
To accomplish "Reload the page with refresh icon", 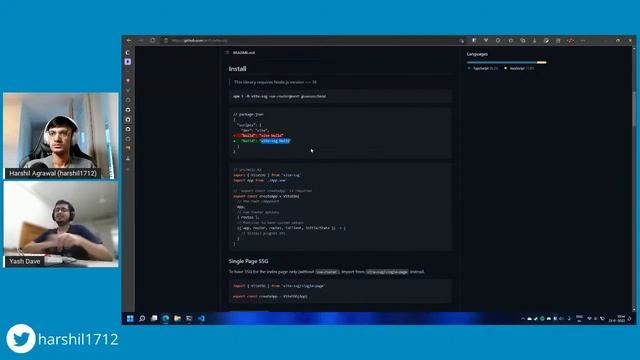I will coord(153,40).
